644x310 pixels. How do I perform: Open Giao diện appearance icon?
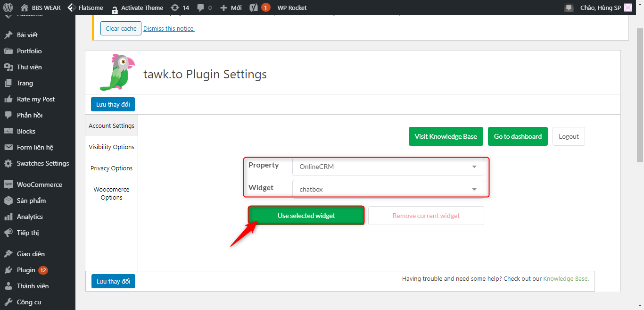point(8,254)
